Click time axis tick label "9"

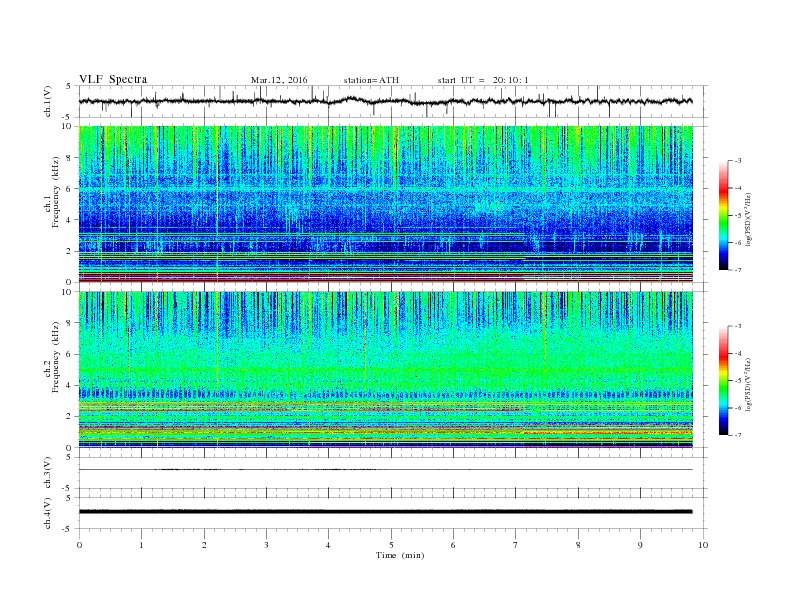[x=640, y=545]
